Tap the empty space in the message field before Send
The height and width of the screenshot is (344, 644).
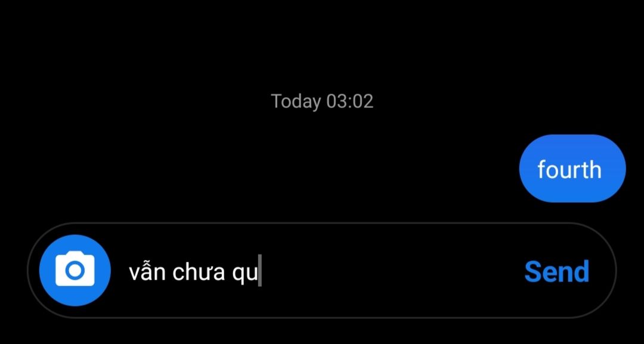tap(390, 271)
